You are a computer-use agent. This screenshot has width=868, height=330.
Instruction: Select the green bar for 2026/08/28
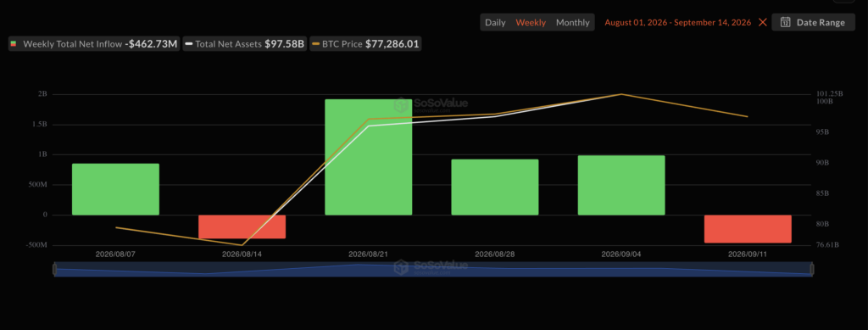495,187
